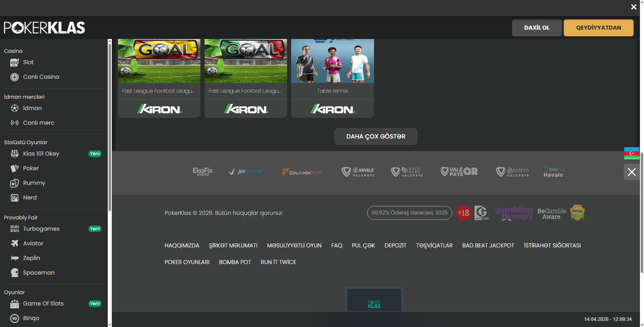
Task: Open the TƏŞVİQATLAR footer link
Action: point(434,245)
